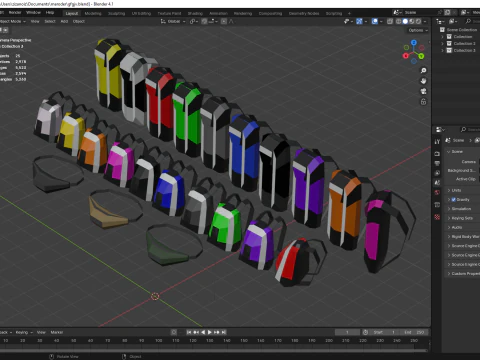Click red X axis on navigation gizmo
Screen dimensions: 480x360
tap(406, 56)
